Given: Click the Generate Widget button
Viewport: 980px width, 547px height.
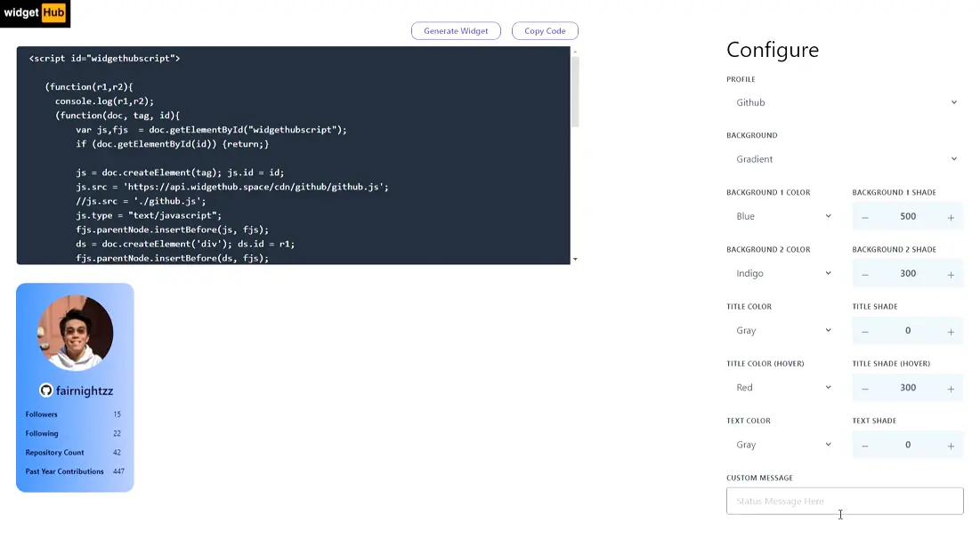Looking at the screenshot, I should point(456,30).
